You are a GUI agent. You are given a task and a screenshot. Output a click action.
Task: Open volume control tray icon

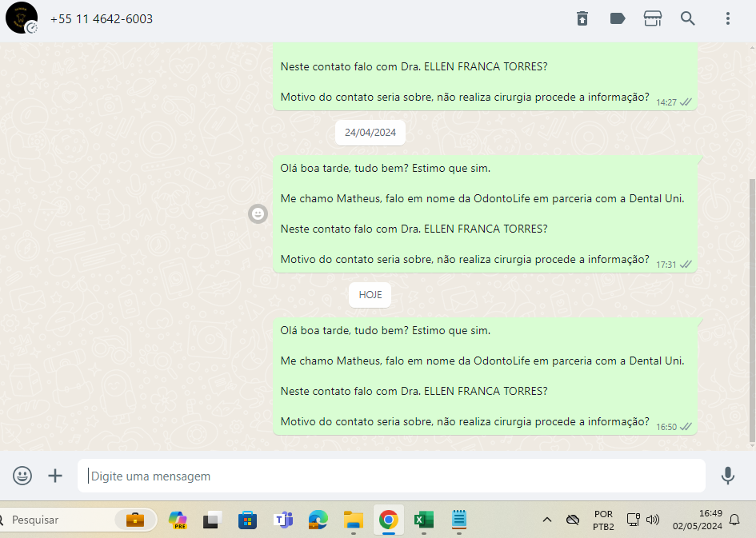pos(652,520)
